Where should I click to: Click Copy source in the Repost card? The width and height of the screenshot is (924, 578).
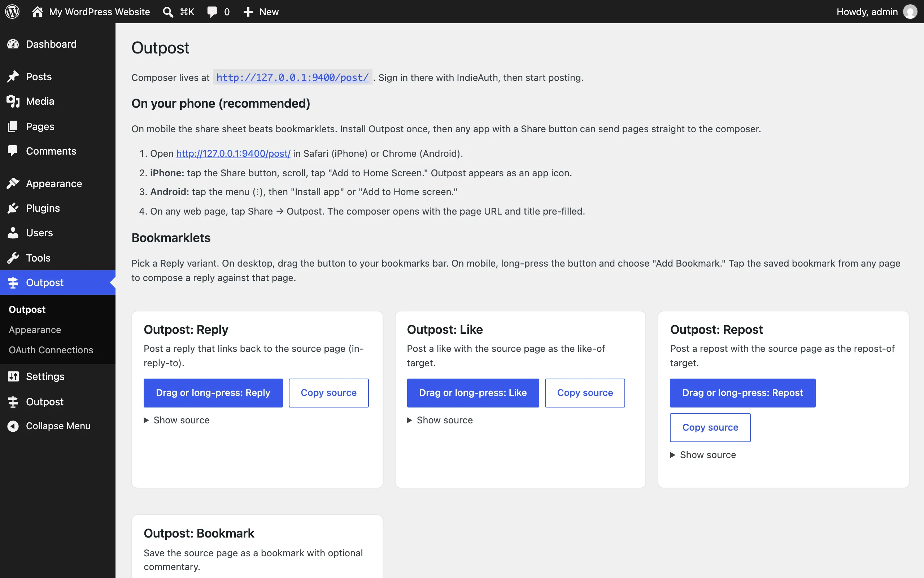tap(710, 427)
